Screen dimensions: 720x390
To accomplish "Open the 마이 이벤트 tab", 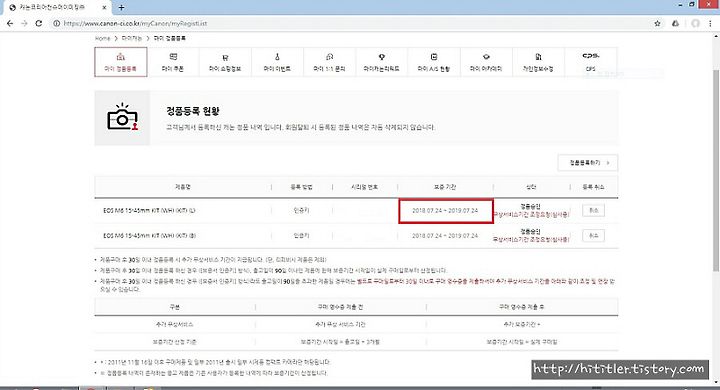I will (x=277, y=62).
